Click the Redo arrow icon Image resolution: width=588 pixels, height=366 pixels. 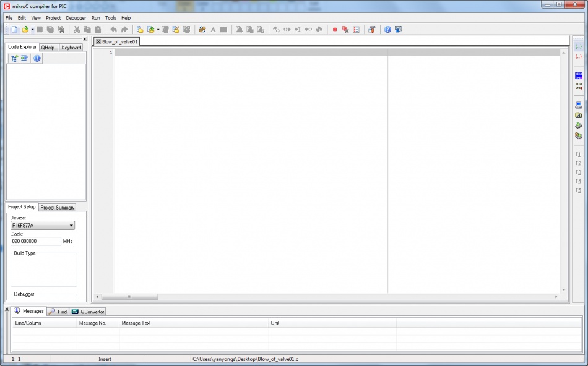click(x=124, y=29)
